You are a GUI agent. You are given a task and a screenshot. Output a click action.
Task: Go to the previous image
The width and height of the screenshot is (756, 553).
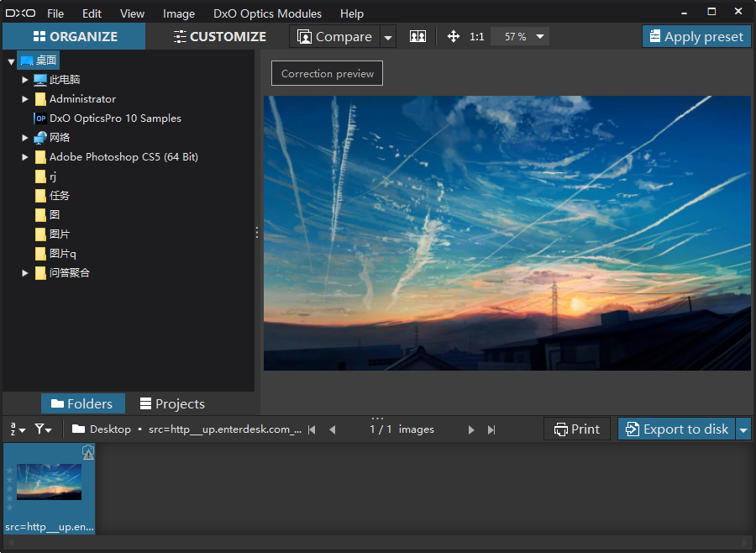click(332, 429)
